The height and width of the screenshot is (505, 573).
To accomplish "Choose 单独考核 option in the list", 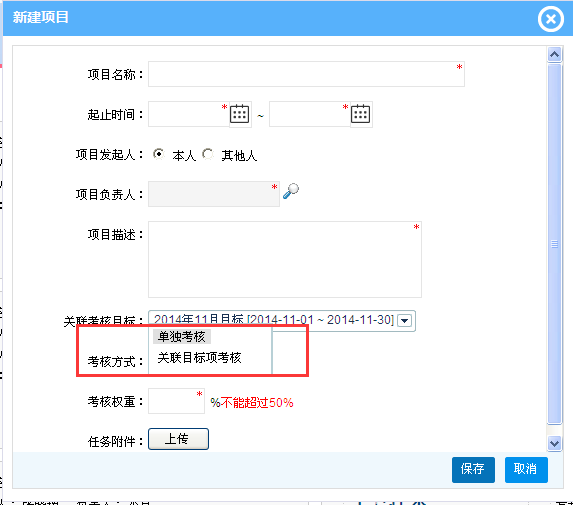I will point(182,337).
